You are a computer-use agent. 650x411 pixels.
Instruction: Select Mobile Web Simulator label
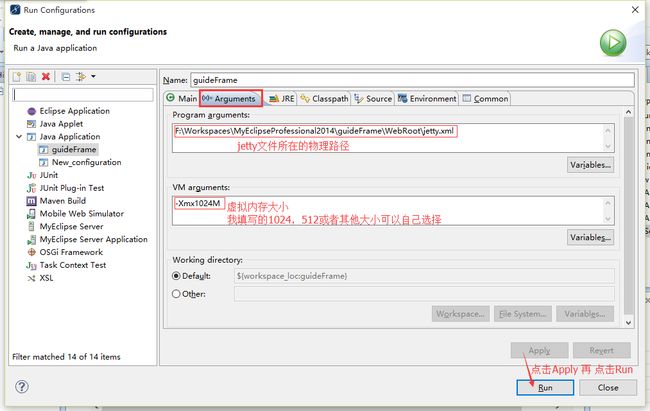tap(82, 214)
